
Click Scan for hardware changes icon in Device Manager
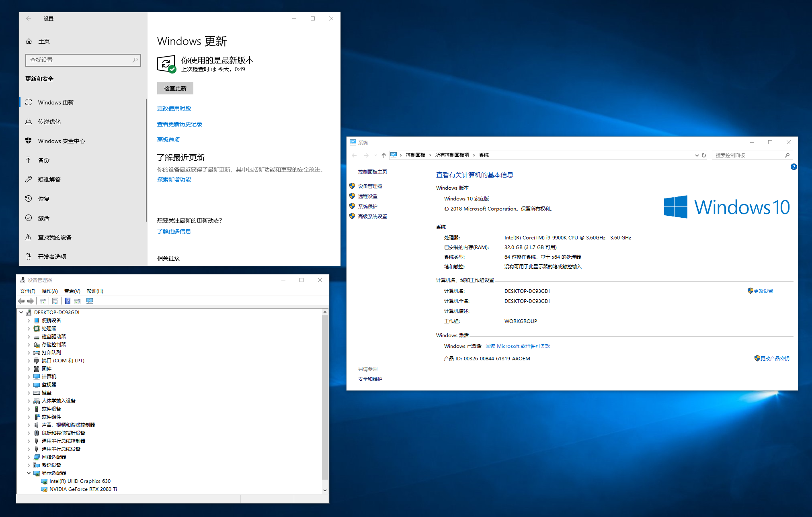pos(90,301)
